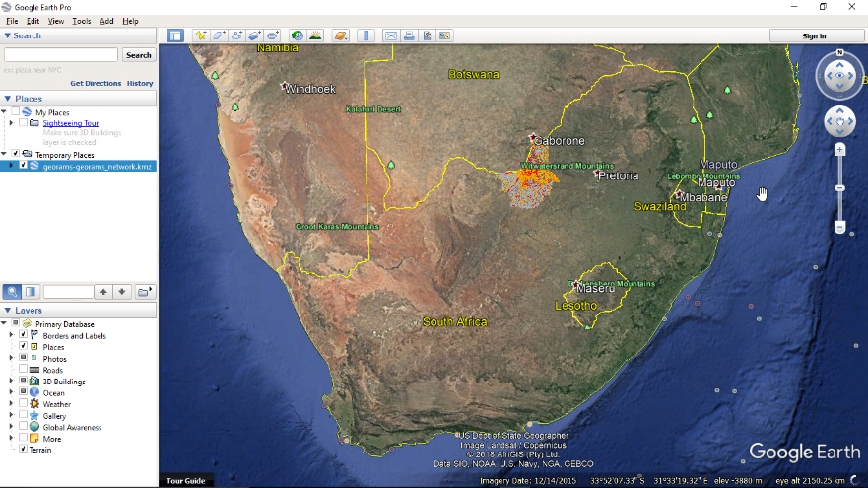
Task: Click the Save Image icon
Action: tap(427, 35)
